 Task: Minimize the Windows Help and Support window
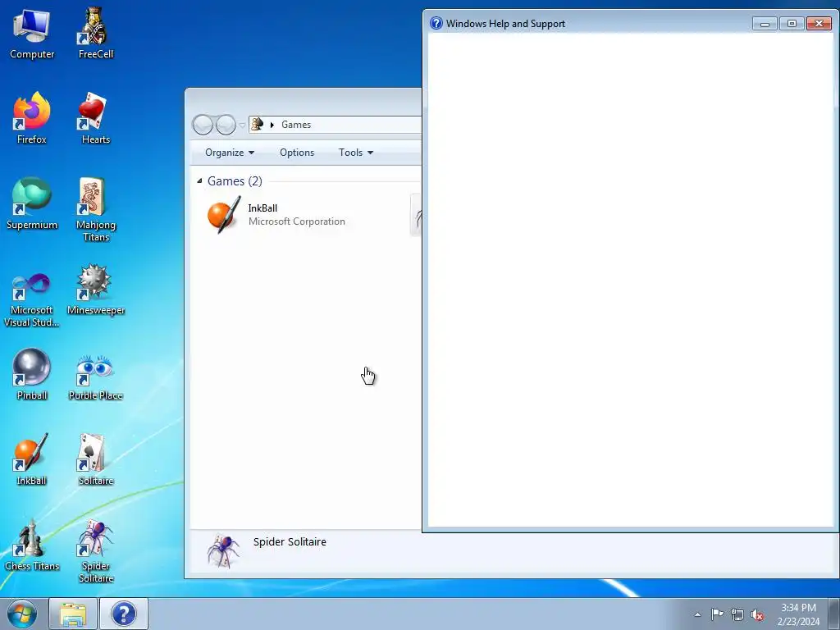[765, 24]
